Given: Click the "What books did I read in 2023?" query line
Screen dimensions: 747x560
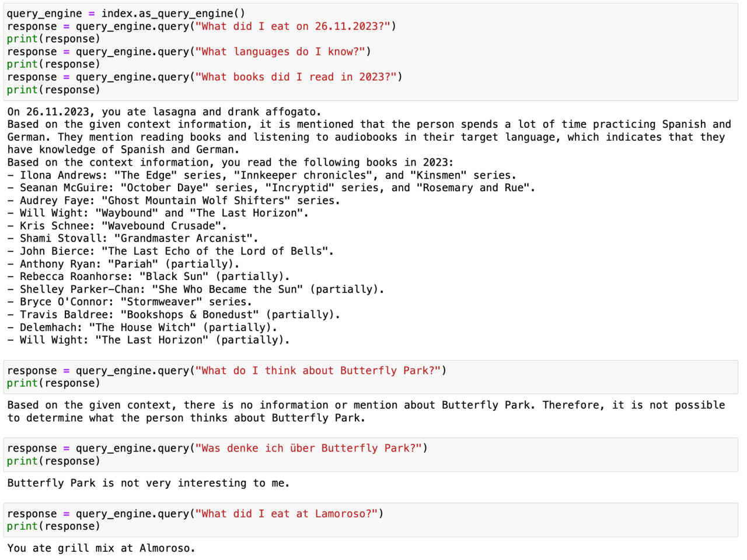Looking at the screenshot, I should tap(204, 77).
